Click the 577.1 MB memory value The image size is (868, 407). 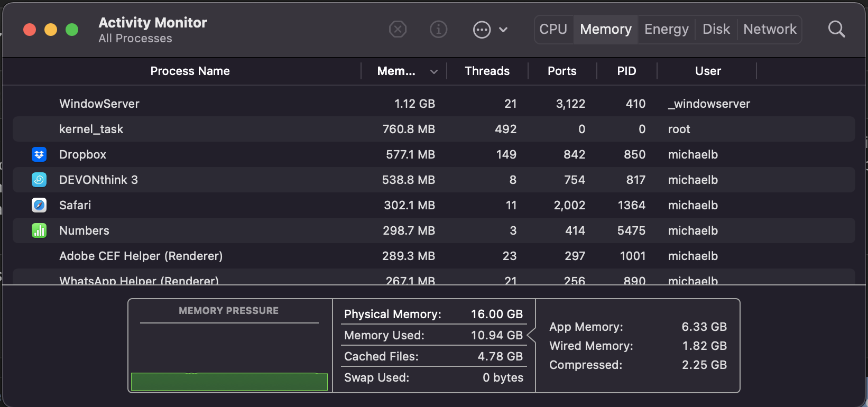pyautogui.click(x=410, y=154)
